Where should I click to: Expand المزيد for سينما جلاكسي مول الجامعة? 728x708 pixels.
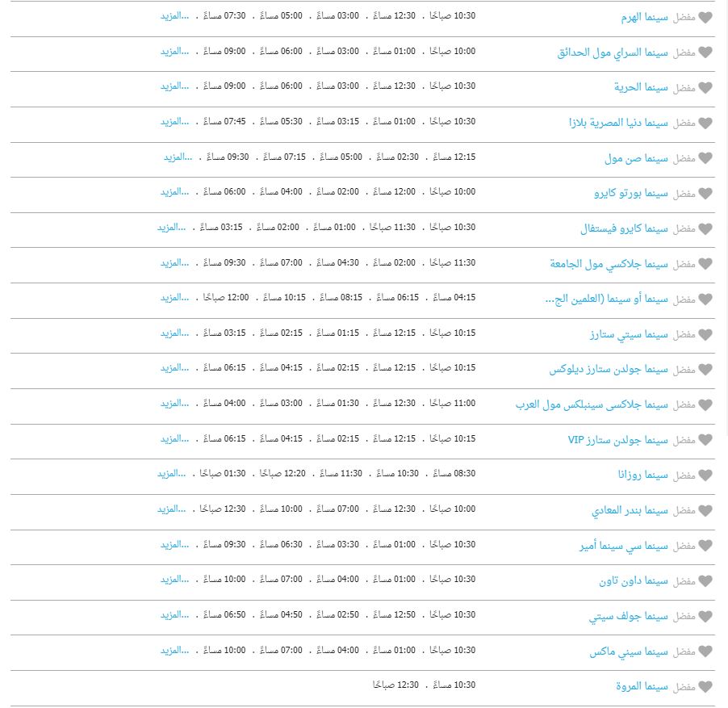point(174,262)
